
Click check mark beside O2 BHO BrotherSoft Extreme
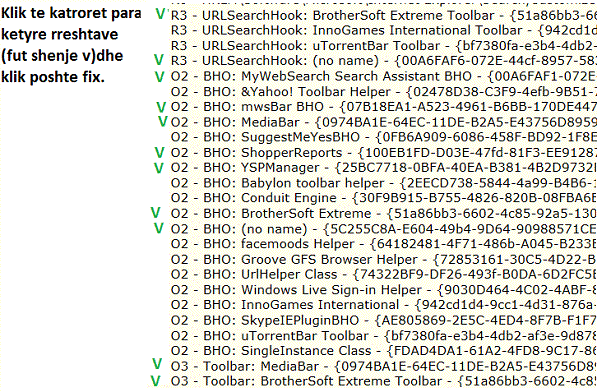[155, 212]
